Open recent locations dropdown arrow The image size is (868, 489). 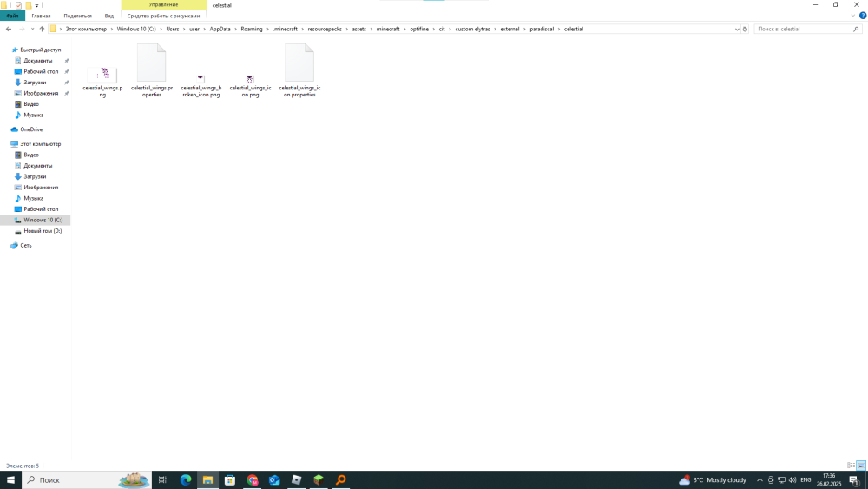coord(32,29)
